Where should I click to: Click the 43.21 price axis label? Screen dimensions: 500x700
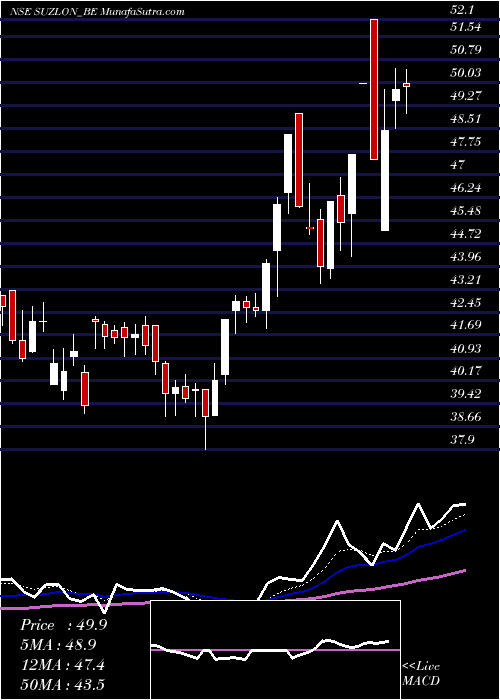coord(466,279)
